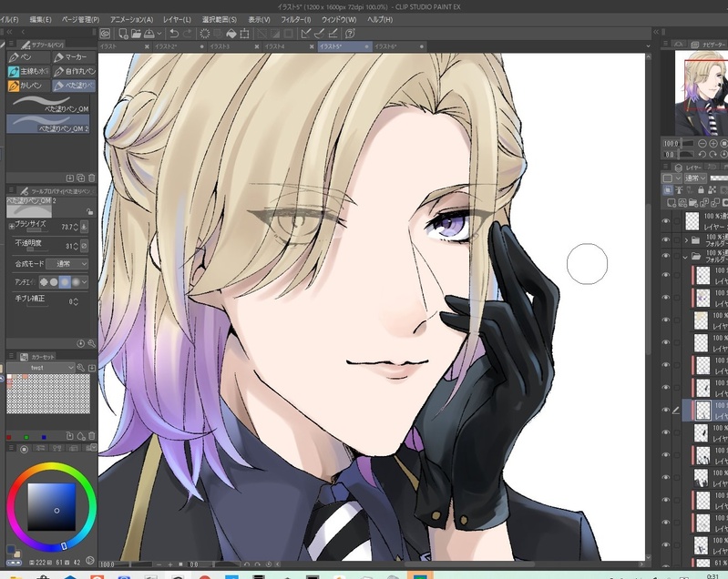This screenshot has height=579, width=728.
Task: Click the Fill bucket icon in command bar
Action: 231,34
